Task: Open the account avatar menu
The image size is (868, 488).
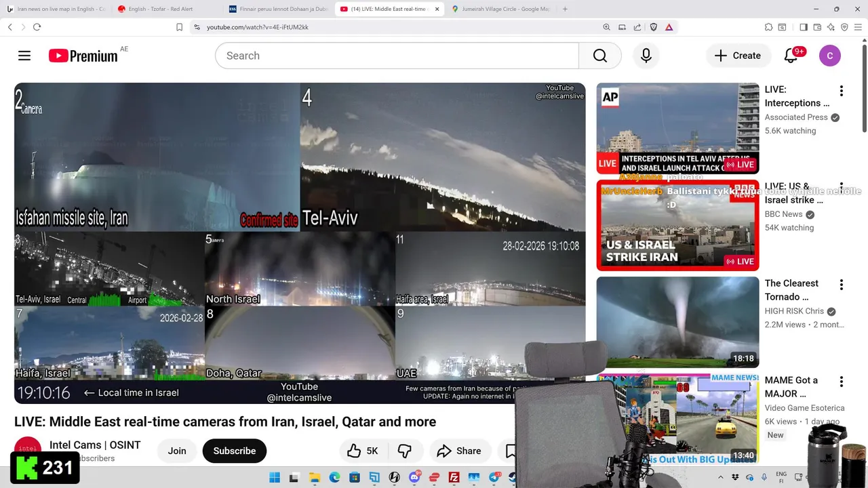Action: [830, 56]
